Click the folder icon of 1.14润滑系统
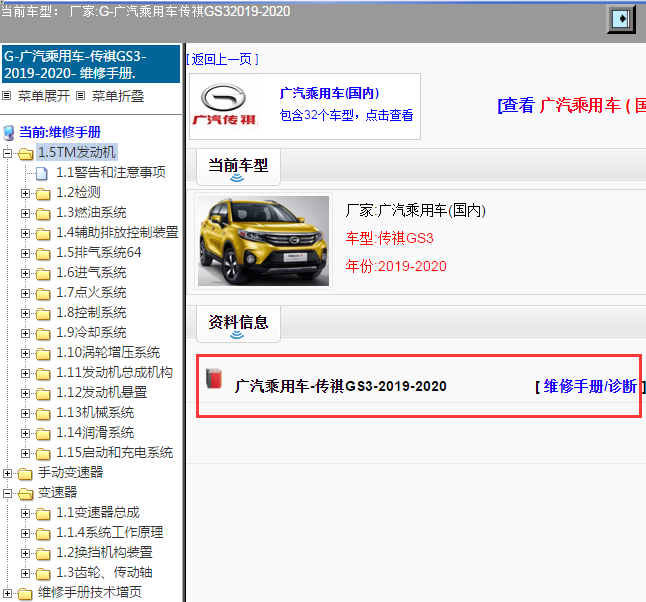This screenshot has width=646, height=602. pyautogui.click(x=43, y=433)
